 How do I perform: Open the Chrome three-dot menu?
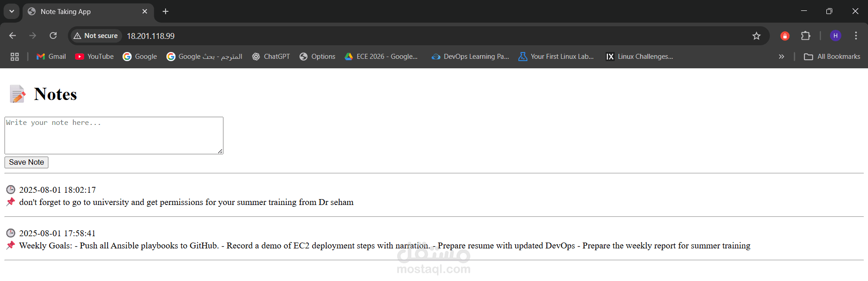coord(856,36)
